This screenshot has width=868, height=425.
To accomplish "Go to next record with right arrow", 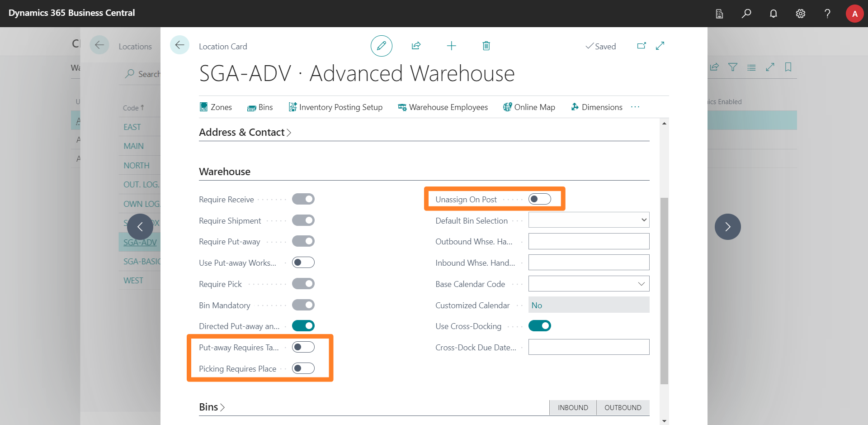I will [727, 227].
